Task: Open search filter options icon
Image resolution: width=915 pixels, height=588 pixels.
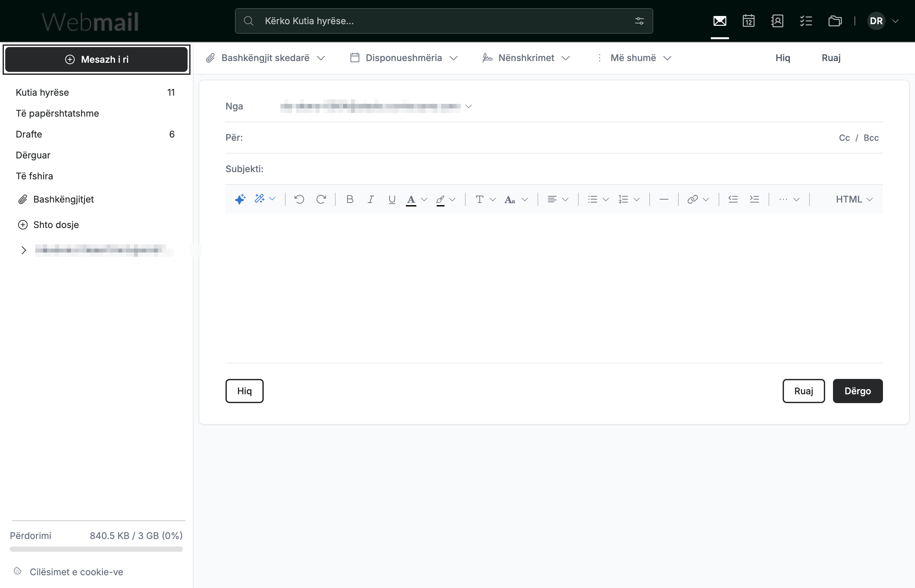Action: point(639,21)
